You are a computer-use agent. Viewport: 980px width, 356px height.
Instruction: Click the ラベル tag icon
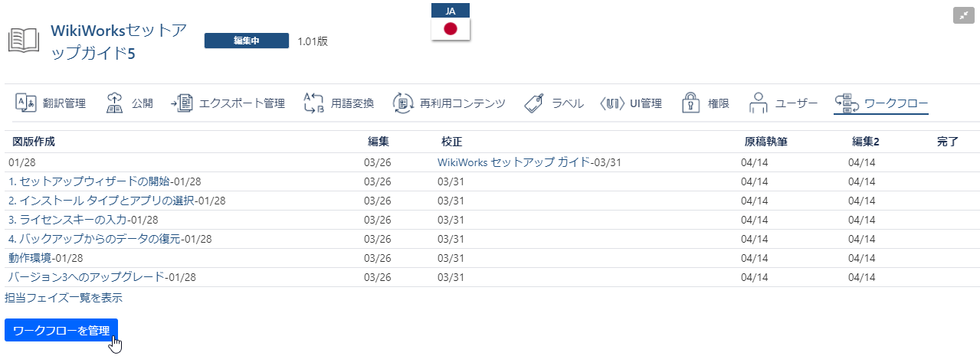point(534,103)
